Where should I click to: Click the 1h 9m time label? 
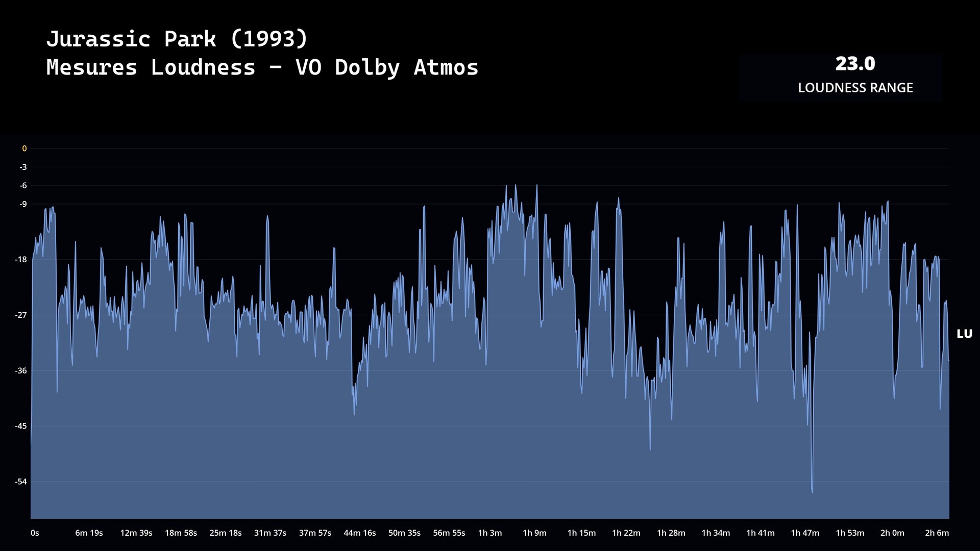pos(534,533)
